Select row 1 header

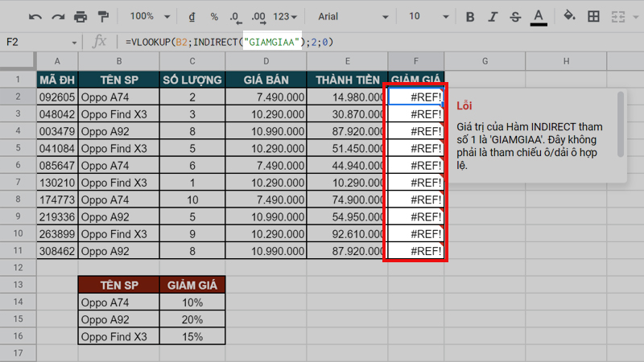pos(18,79)
